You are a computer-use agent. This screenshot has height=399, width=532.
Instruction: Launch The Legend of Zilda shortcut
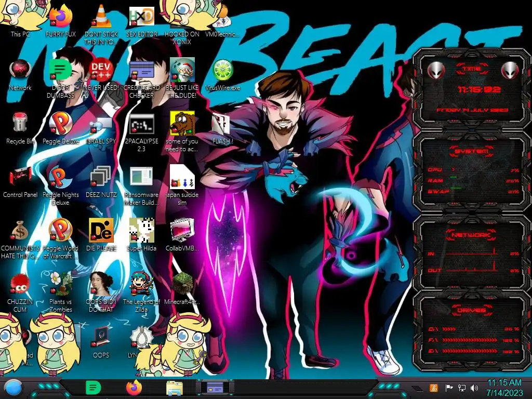[141, 292]
